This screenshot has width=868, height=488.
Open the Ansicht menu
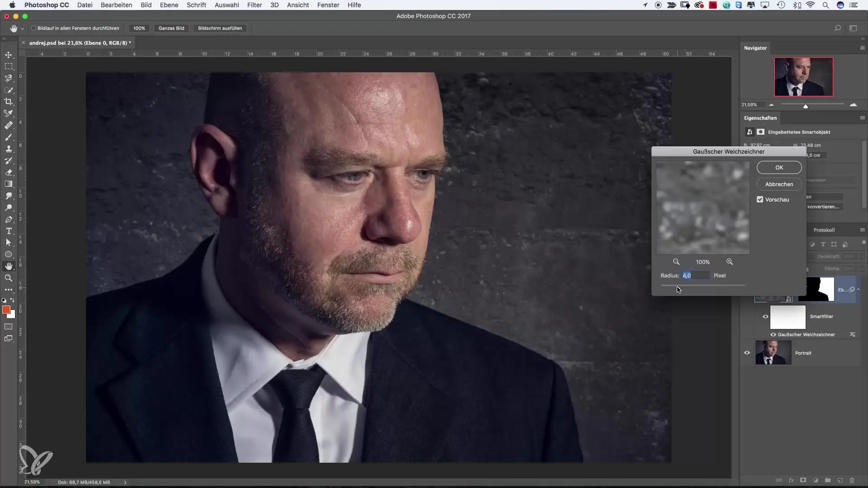[298, 5]
